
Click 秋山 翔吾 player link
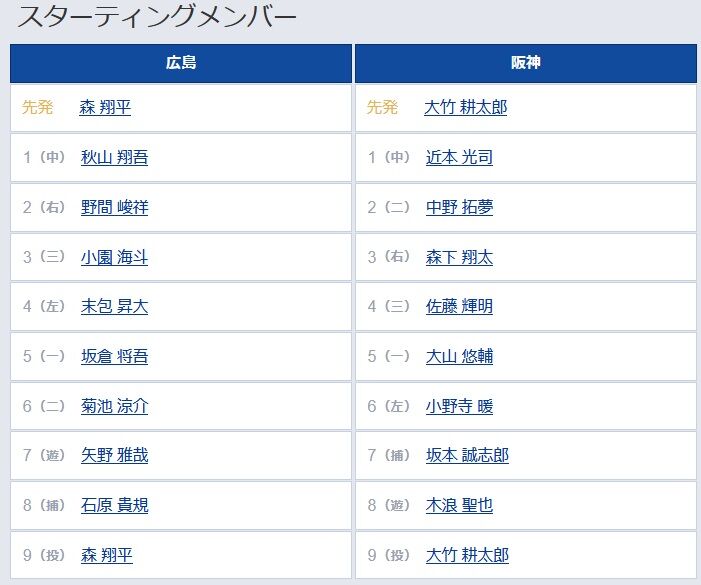[114, 157]
